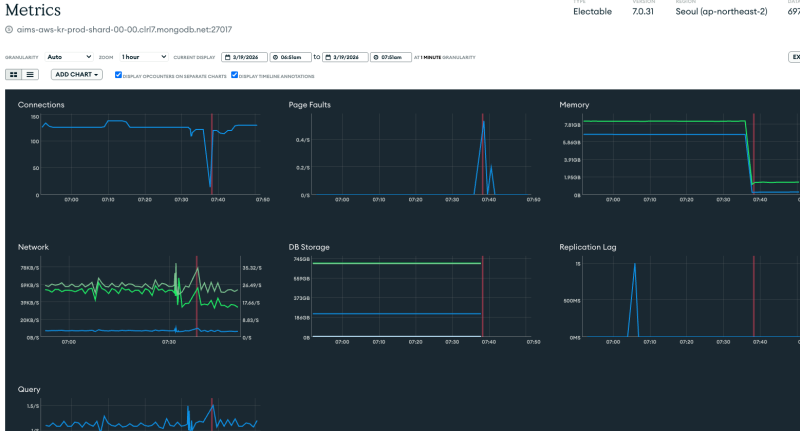Switch to list view layout icon
800x431 pixels.
coord(30,74)
